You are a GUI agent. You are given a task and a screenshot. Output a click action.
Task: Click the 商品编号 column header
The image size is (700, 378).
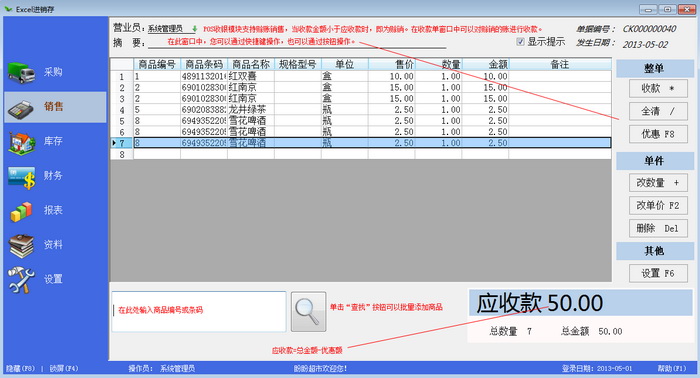coord(157,64)
